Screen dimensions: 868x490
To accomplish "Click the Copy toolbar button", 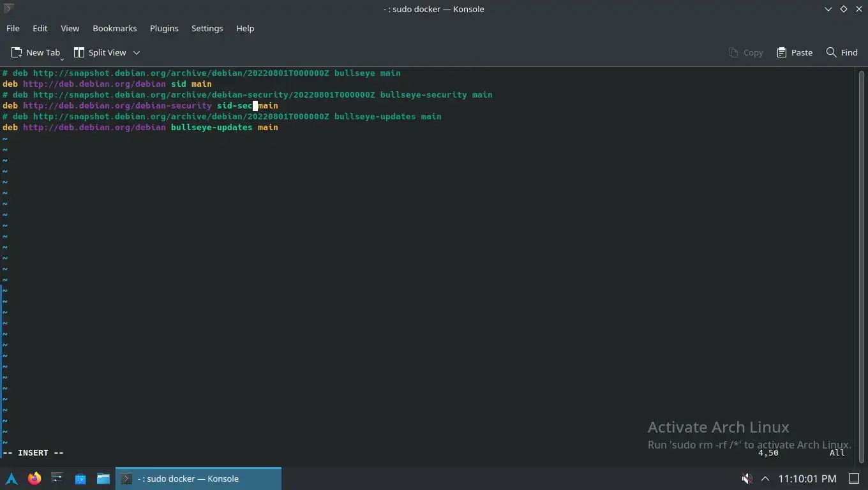I will tap(745, 52).
